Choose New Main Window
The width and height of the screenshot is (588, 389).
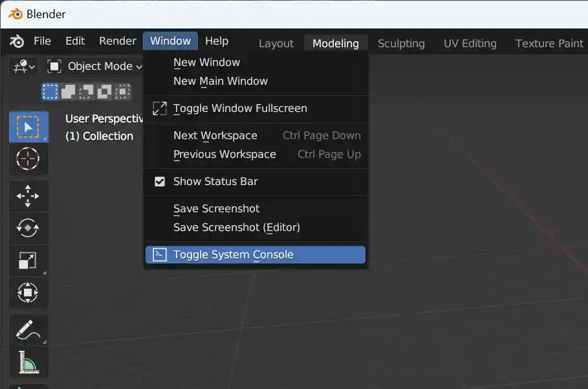pyautogui.click(x=255, y=81)
